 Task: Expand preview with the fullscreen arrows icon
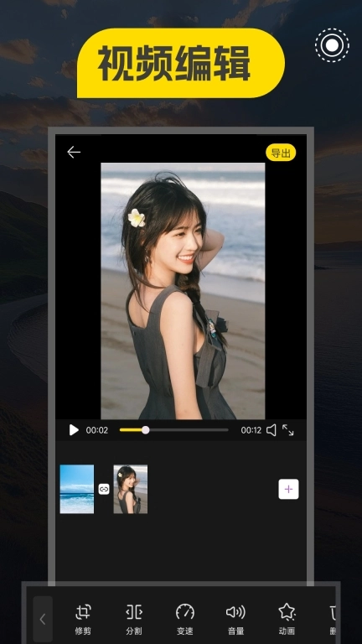click(287, 430)
